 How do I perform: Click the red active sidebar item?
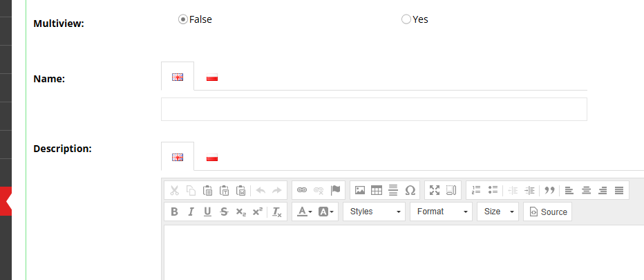pos(6,201)
